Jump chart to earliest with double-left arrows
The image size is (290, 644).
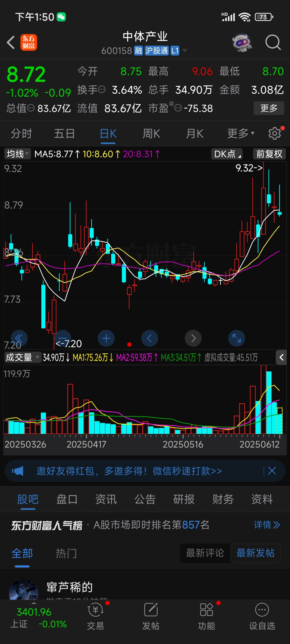point(19,338)
